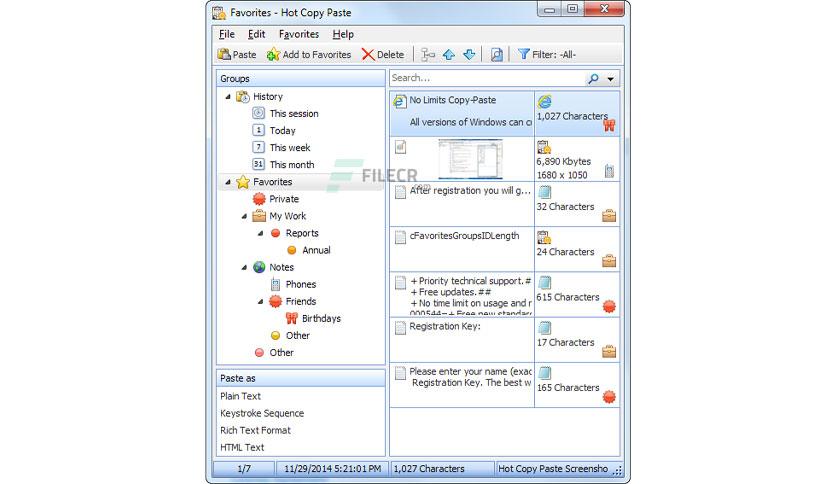This screenshot has width=836, height=484.
Task: Click the blue move up arrow
Action: pyautogui.click(x=449, y=54)
